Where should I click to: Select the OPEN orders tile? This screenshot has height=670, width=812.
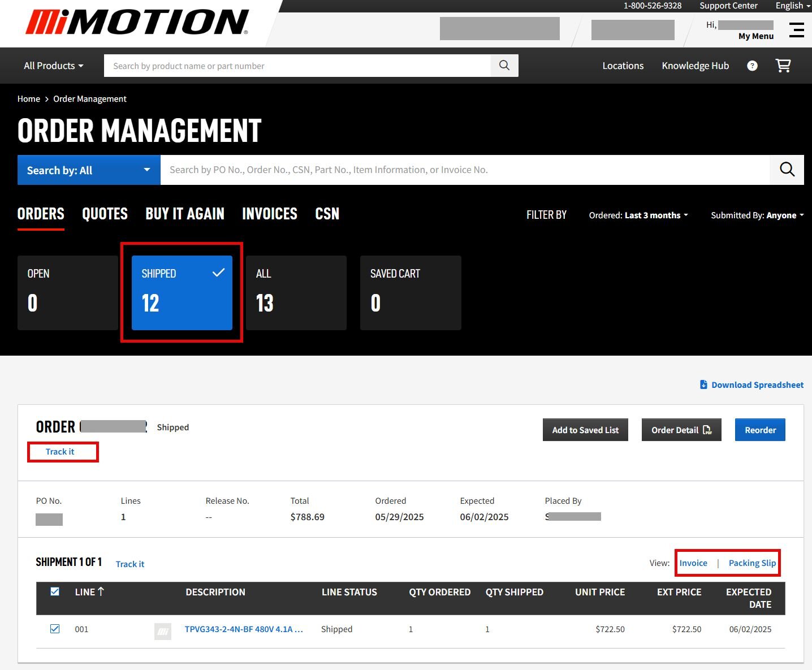coord(68,292)
